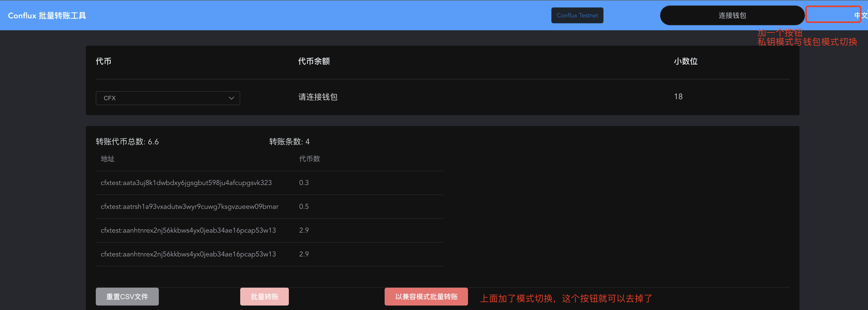The height and width of the screenshot is (310, 868).
Task: Select the first cfxtest address row
Action: pos(186,183)
